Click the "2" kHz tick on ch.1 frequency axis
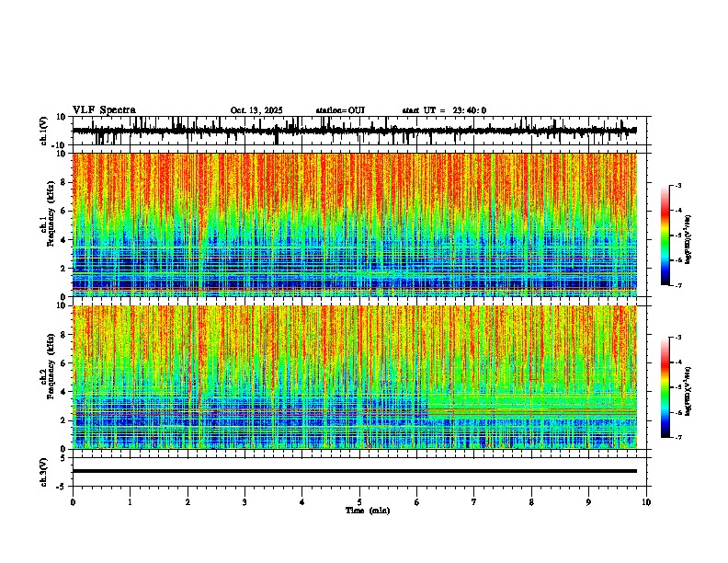Image resolution: width=728 pixels, height=563 pixels. click(64, 269)
